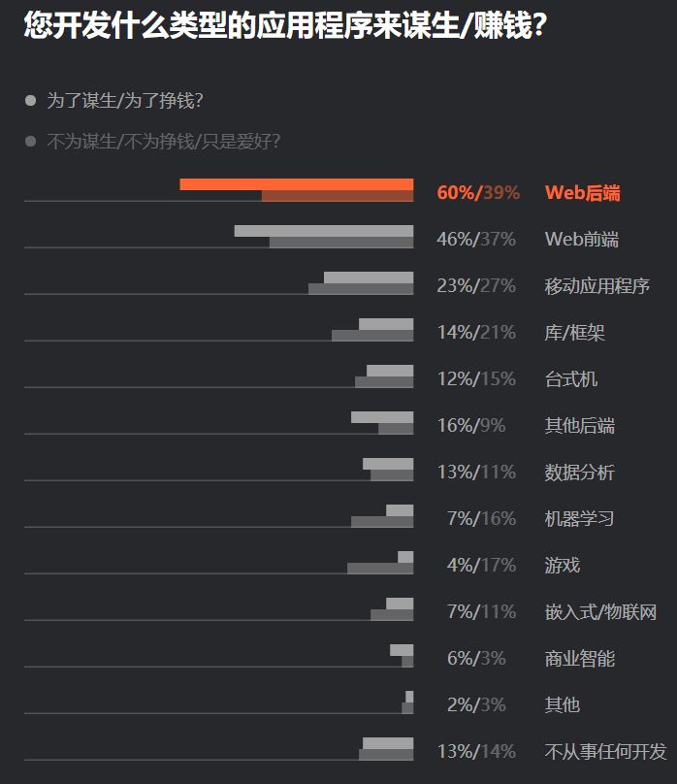Click the '不从事任何开发' row label
The image size is (677, 784).
(x=605, y=751)
